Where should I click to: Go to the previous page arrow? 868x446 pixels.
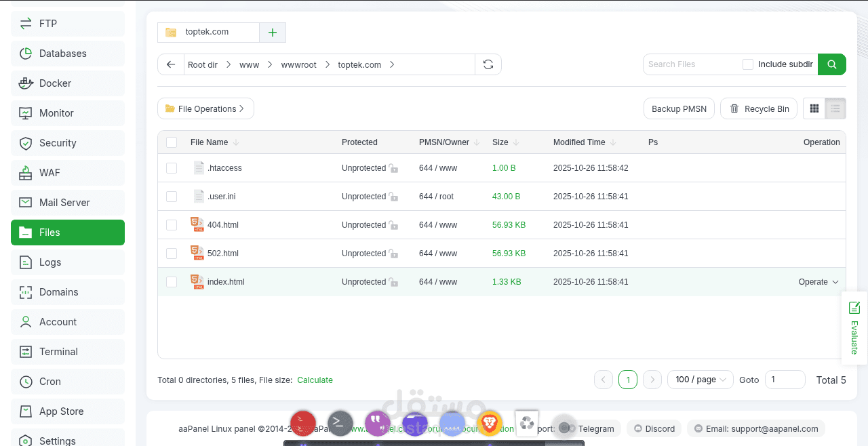click(604, 380)
